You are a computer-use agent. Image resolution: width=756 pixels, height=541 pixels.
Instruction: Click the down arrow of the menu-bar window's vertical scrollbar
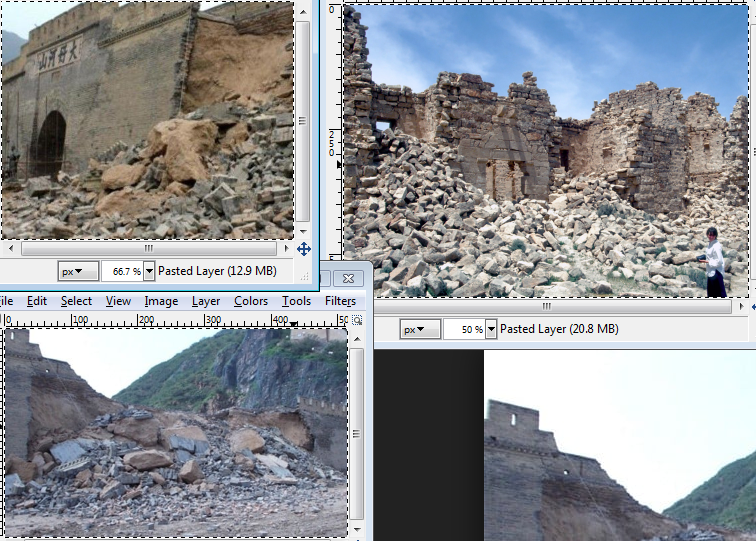tap(357, 529)
